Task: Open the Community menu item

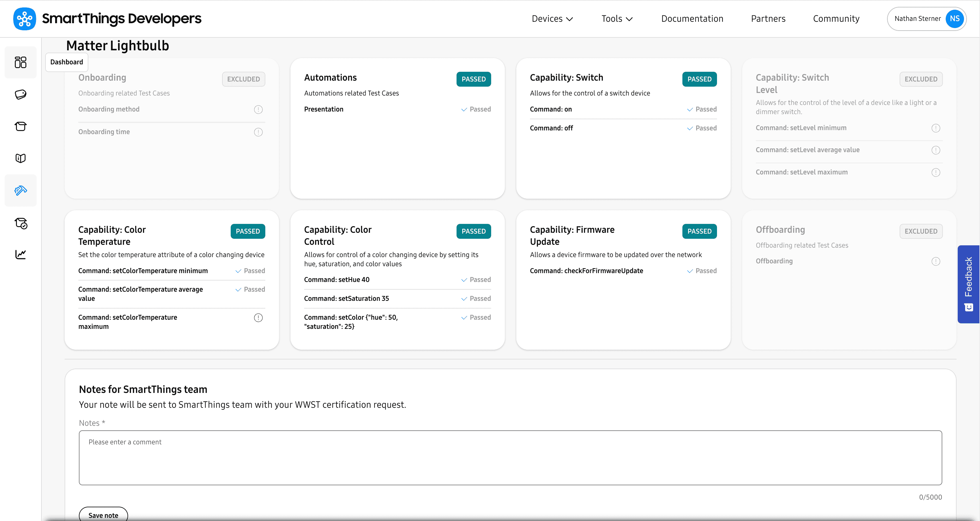Action: click(x=836, y=19)
